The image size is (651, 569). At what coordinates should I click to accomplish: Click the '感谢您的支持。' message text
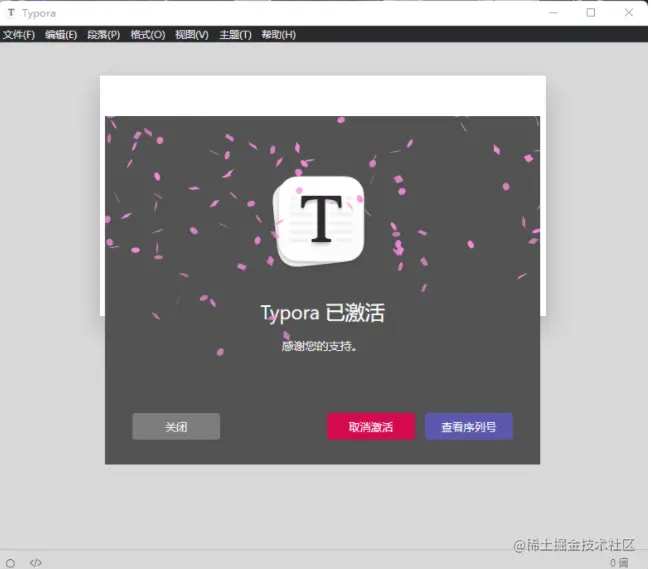pyautogui.click(x=319, y=346)
